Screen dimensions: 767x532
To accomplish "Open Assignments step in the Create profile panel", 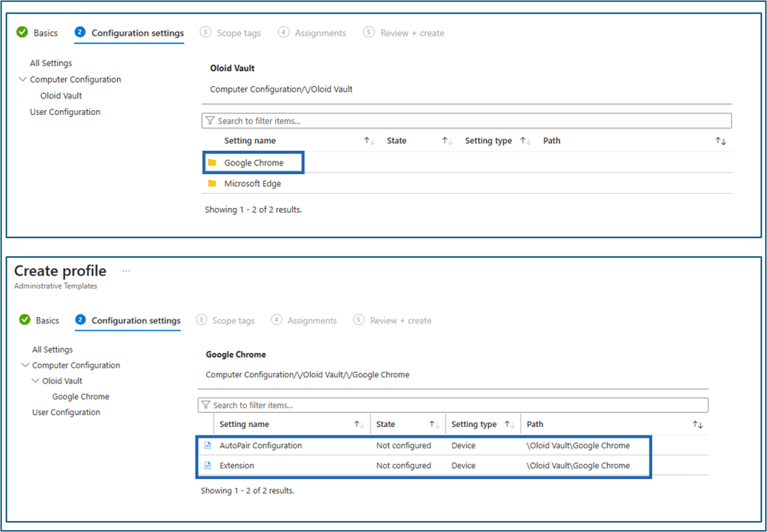I will click(x=304, y=320).
